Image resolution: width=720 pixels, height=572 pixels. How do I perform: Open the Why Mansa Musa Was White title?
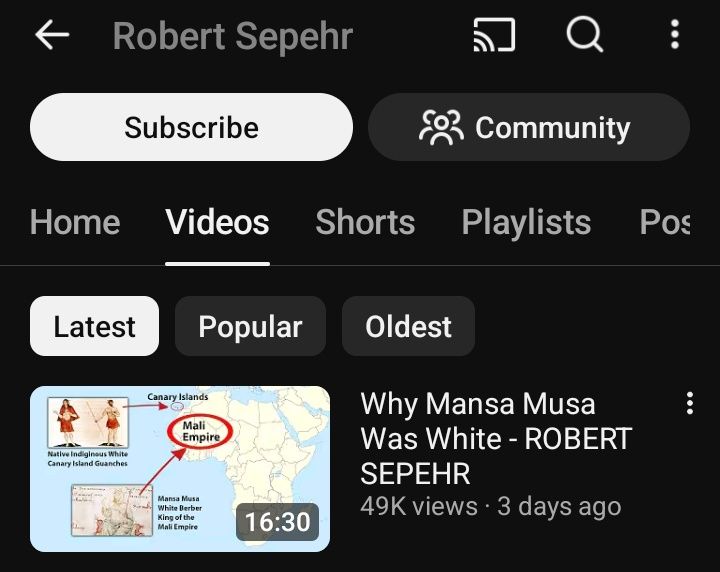496,438
